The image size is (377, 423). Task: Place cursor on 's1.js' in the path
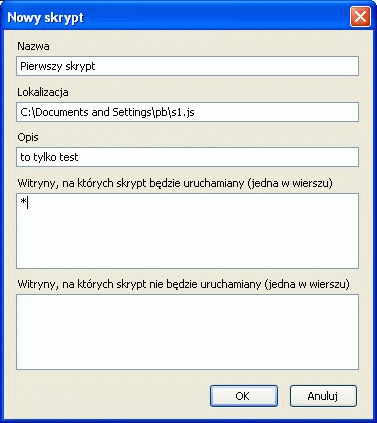(182, 112)
